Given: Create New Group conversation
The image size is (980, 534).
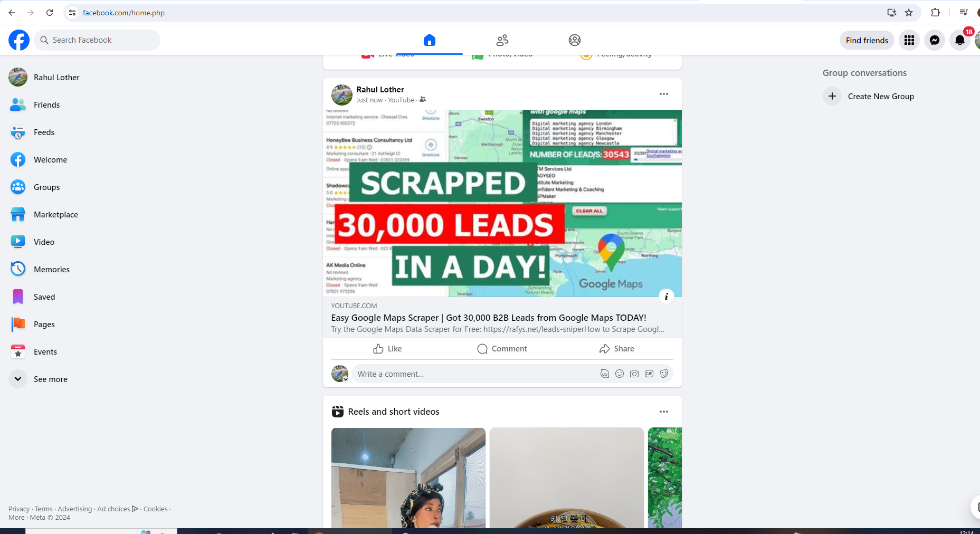Looking at the screenshot, I should pyautogui.click(x=870, y=96).
